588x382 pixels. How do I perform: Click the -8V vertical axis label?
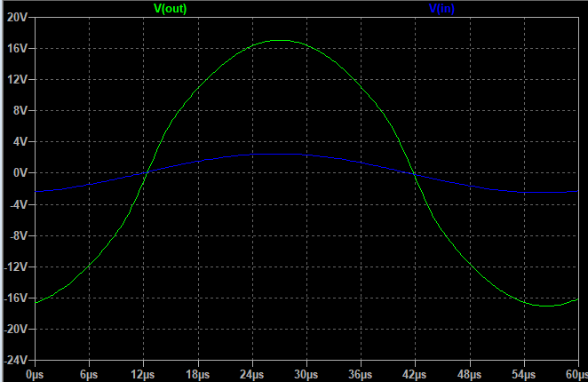click(19, 235)
